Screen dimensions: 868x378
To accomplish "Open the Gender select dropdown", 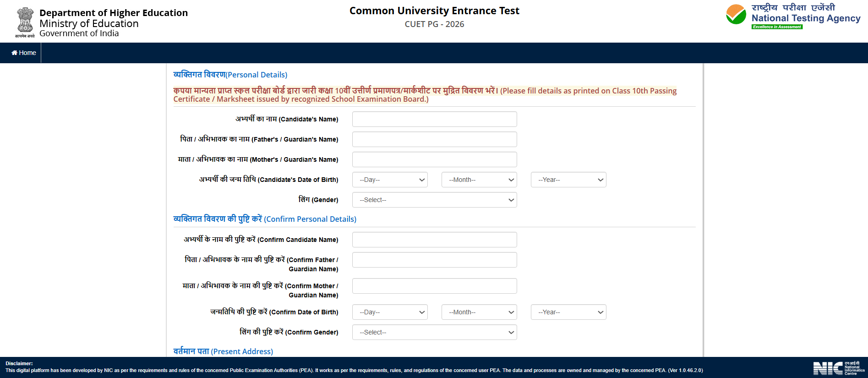I will [x=434, y=200].
